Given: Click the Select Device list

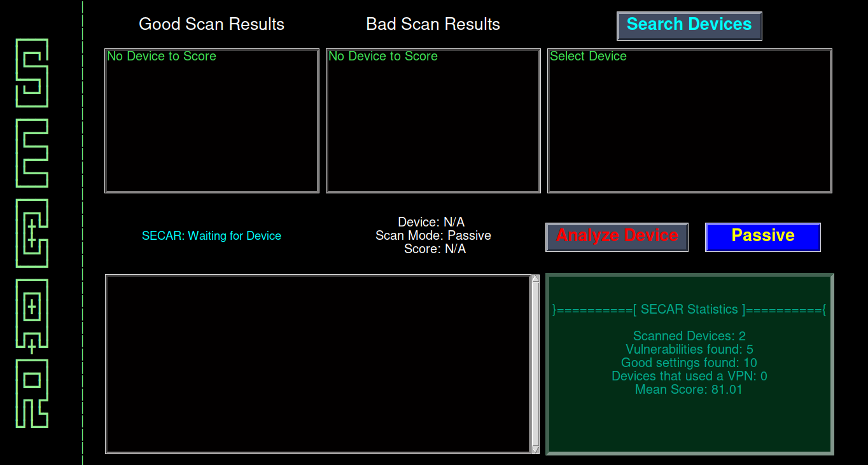Looking at the screenshot, I should point(690,120).
